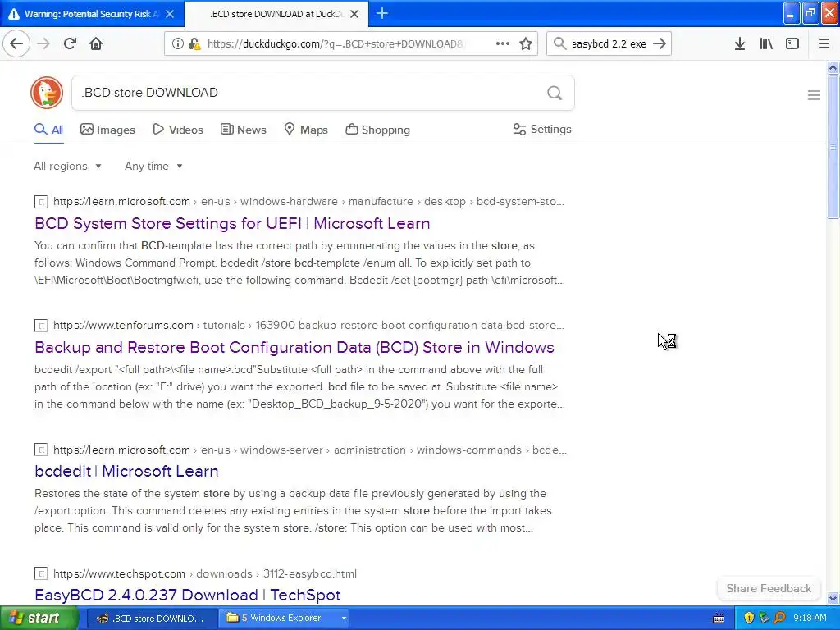Click the keyboard icon in taskbar

[x=719, y=619]
